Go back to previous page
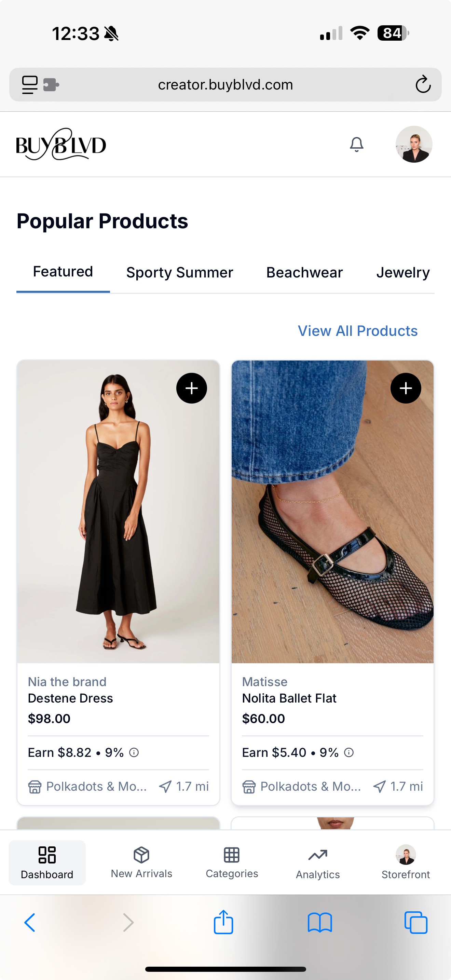451x980 pixels. (30, 922)
